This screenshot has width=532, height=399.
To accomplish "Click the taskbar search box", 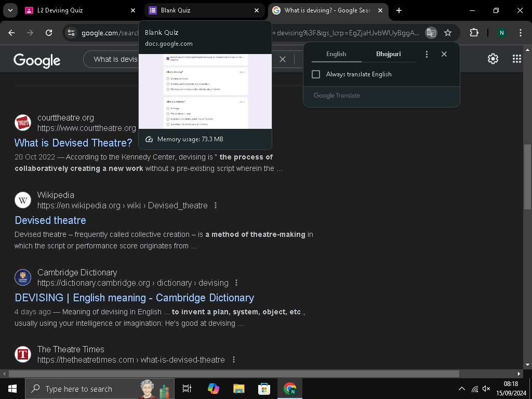I will tap(99, 389).
